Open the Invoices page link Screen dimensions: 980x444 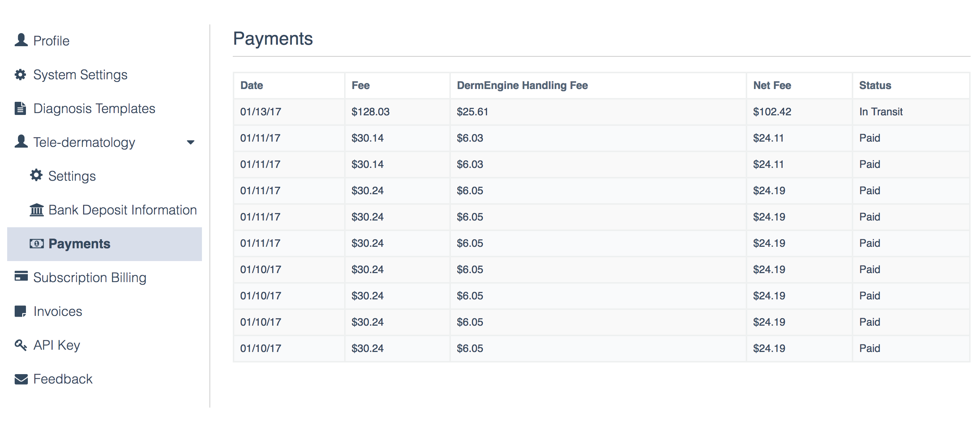58,311
